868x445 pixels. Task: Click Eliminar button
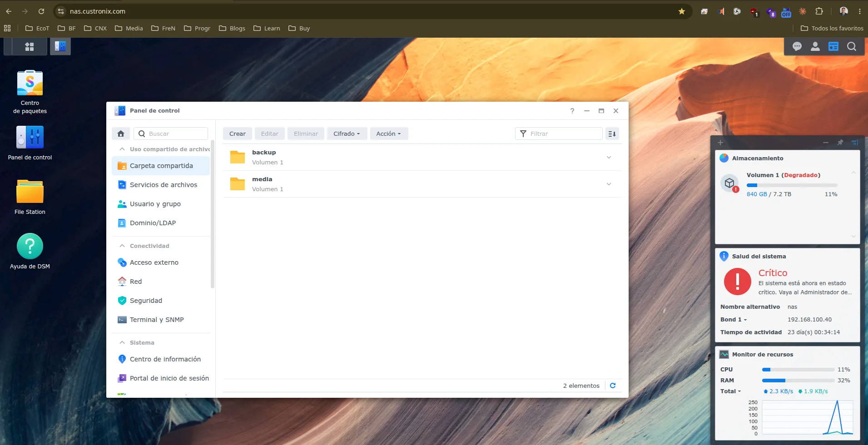[306, 133]
